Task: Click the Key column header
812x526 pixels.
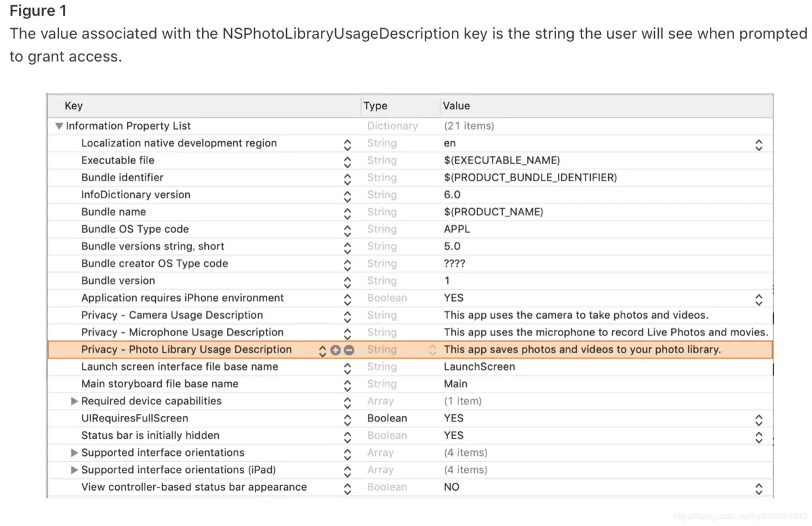Action: (74, 106)
